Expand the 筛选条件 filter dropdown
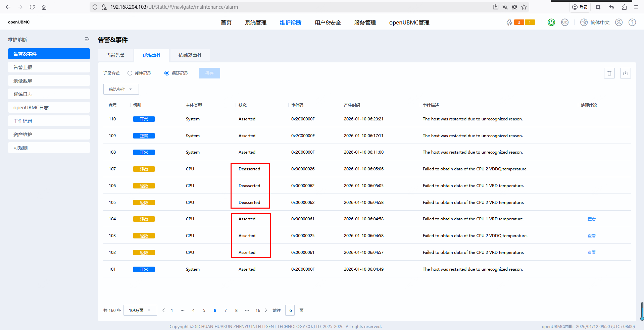 pos(121,89)
